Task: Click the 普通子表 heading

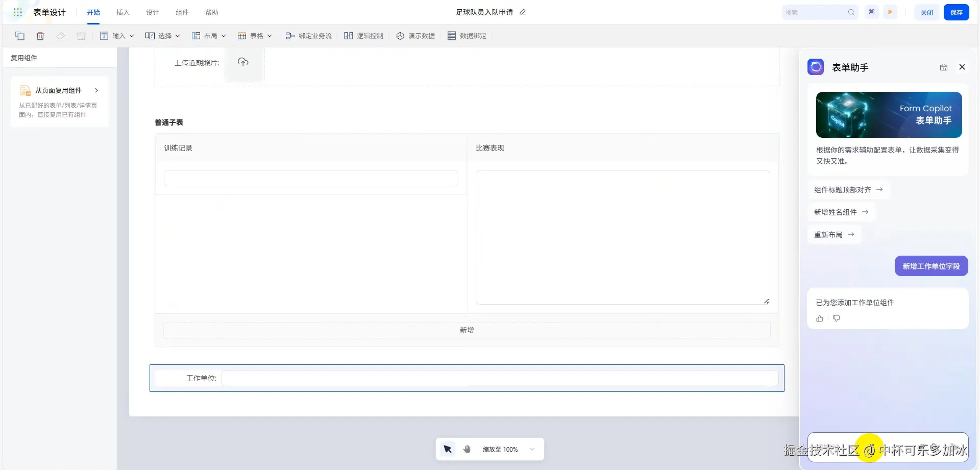Action: pyautogui.click(x=169, y=122)
